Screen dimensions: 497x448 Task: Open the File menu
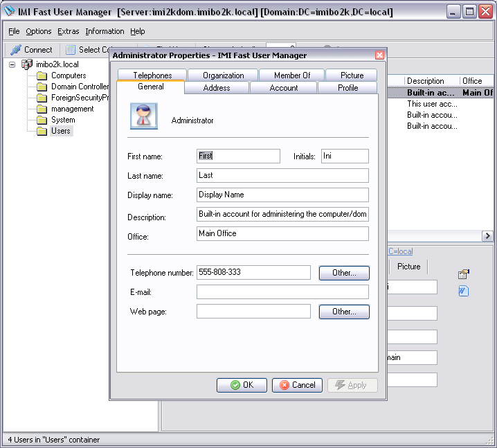(x=14, y=31)
